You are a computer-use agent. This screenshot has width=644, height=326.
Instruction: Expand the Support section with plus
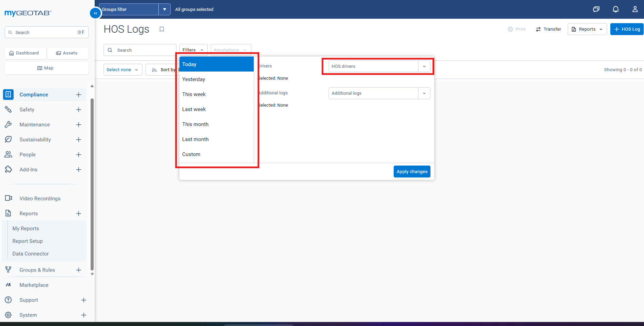coord(84,300)
